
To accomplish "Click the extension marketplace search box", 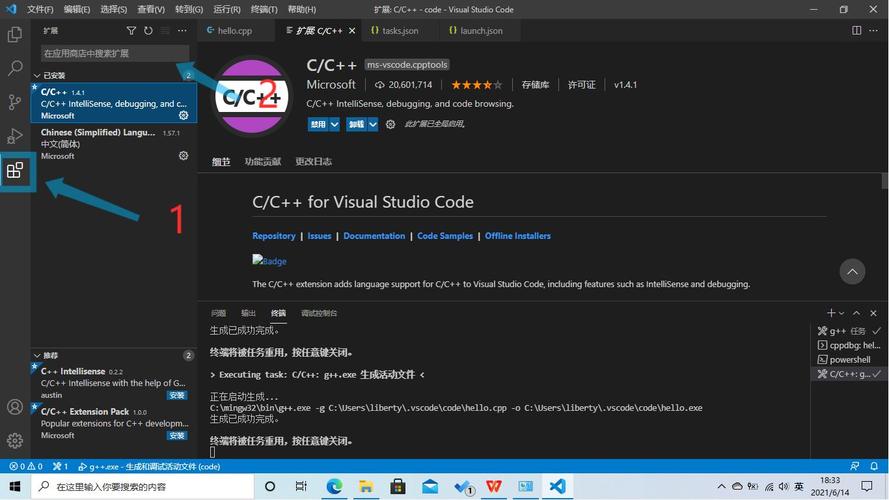I will [x=115, y=53].
